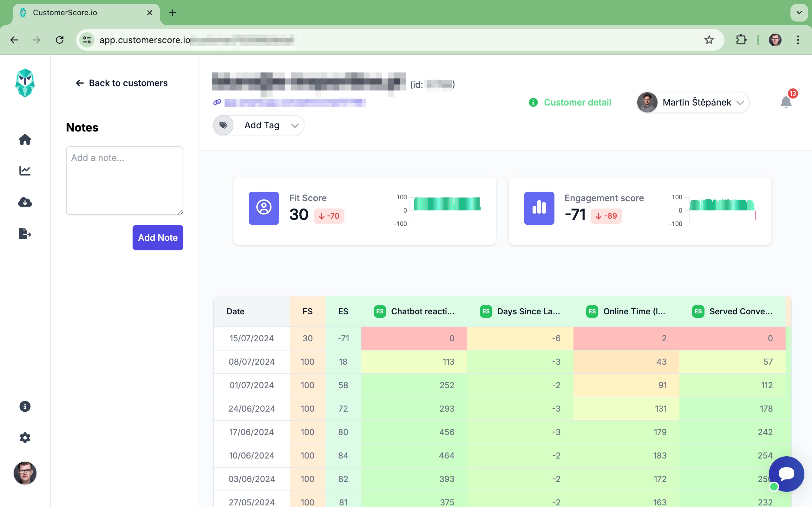This screenshot has width=812, height=507.
Task: Open the chat support bubble
Action: pyautogui.click(x=786, y=473)
